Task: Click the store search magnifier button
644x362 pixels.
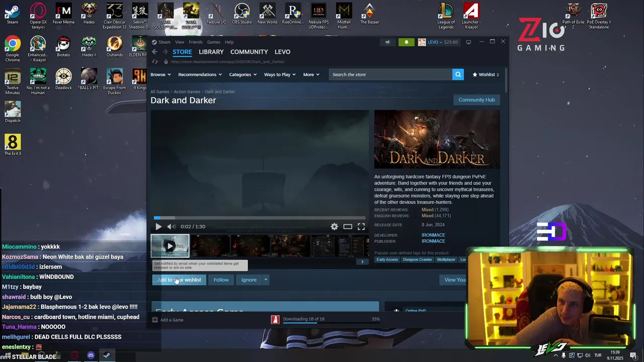Action: [x=458, y=74]
